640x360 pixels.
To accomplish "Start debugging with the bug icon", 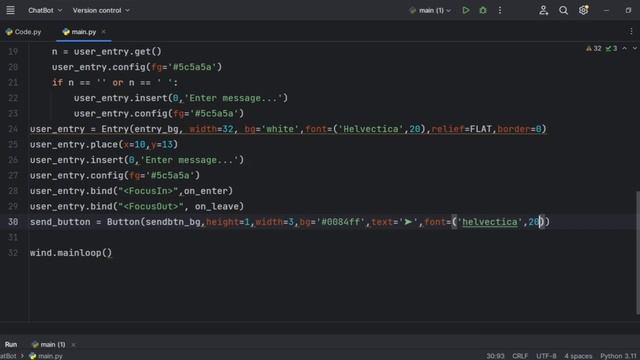I will [x=483, y=10].
